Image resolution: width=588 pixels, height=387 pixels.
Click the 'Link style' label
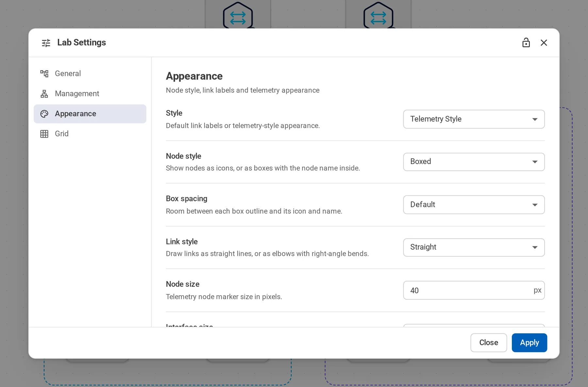pos(182,241)
